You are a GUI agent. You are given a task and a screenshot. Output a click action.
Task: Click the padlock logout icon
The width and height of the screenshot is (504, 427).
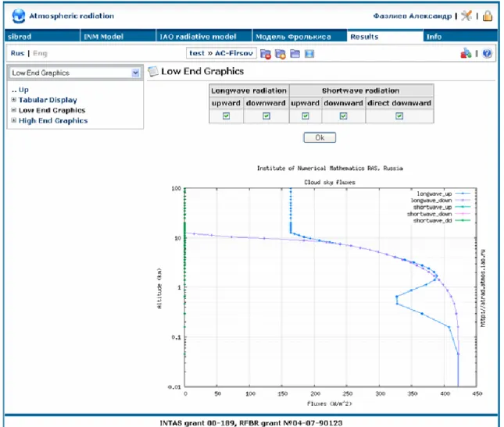[488, 16]
